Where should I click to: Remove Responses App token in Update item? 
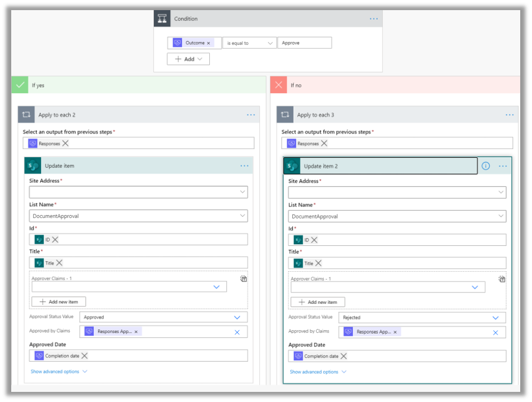tap(136, 332)
